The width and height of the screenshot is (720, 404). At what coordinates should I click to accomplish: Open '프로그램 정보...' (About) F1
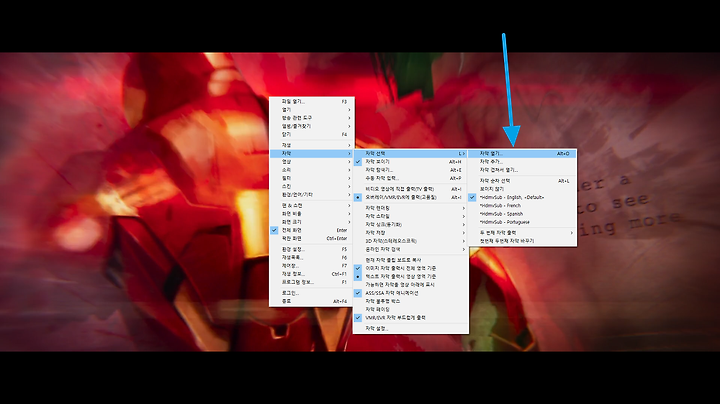(x=311, y=282)
